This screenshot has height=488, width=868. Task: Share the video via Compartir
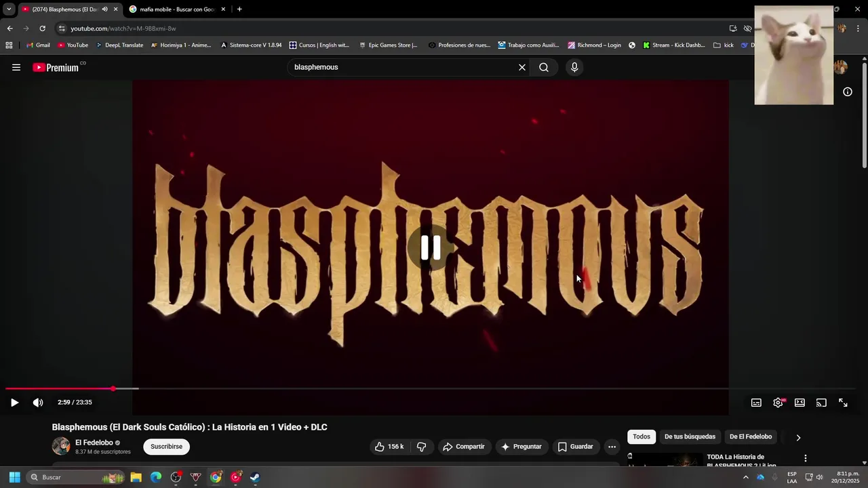click(464, 447)
